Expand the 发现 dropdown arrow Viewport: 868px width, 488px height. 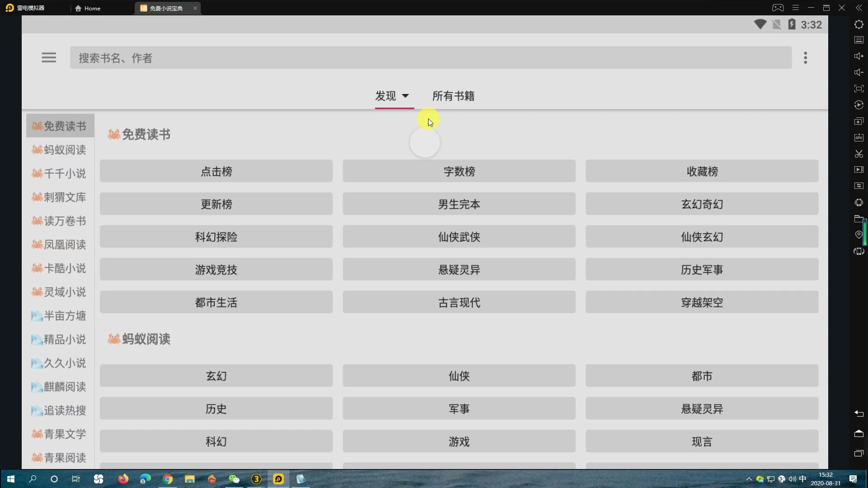405,96
